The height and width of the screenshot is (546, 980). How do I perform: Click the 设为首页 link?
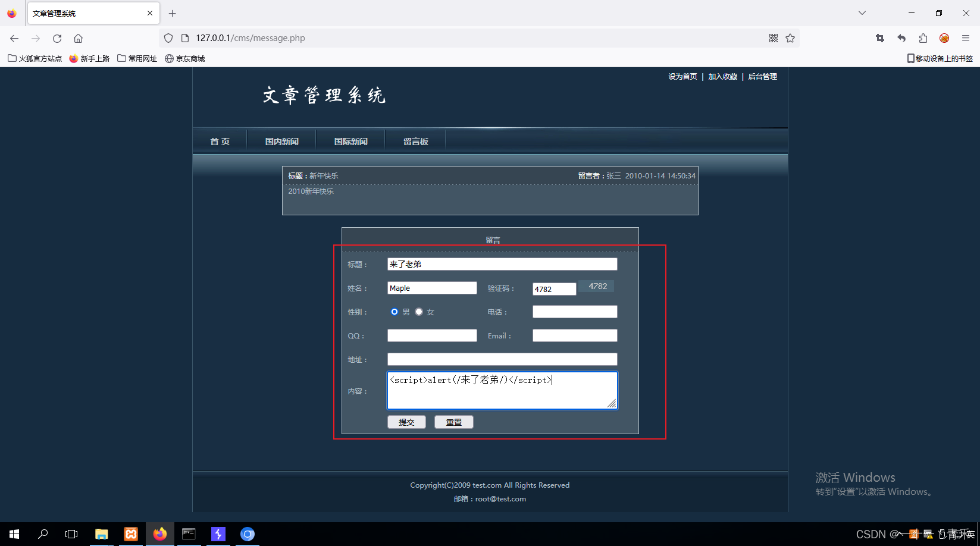pos(682,77)
